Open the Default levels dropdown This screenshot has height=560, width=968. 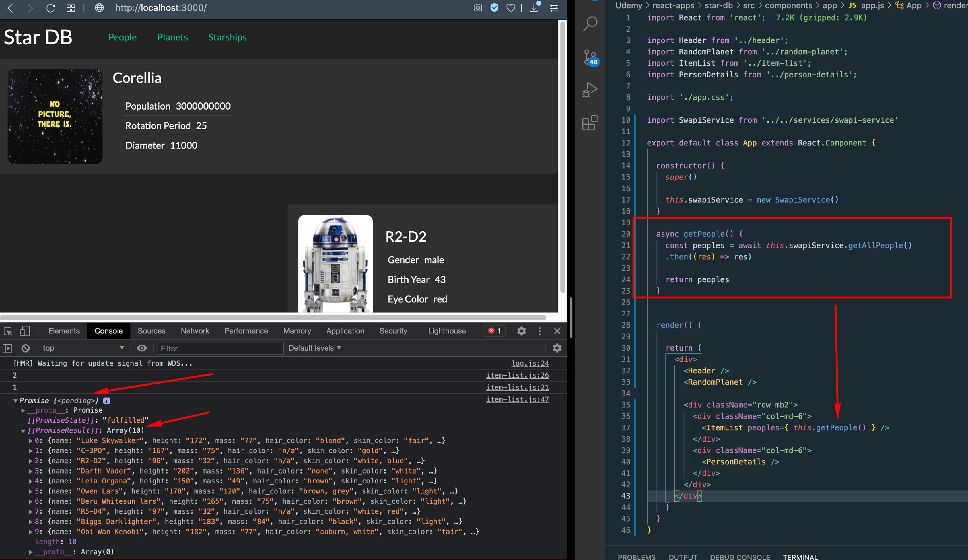coord(314,348)
